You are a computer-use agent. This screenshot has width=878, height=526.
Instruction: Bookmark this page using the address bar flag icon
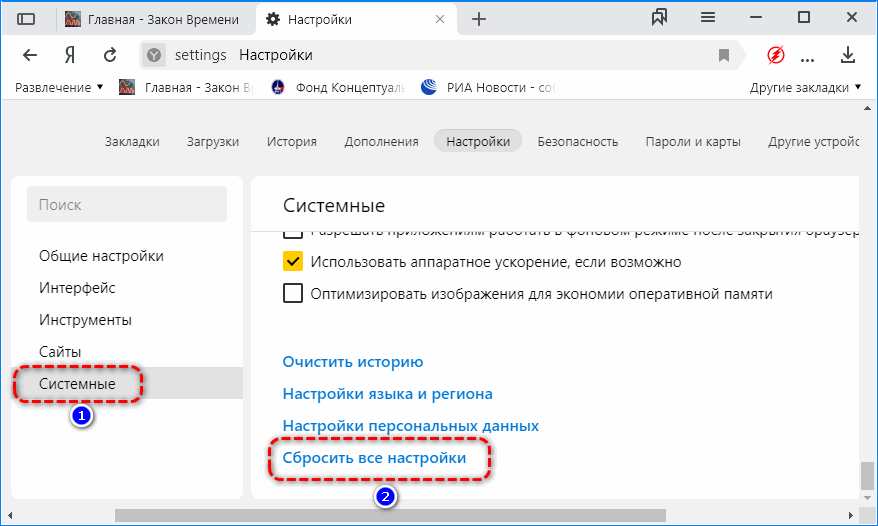(724, 55)
